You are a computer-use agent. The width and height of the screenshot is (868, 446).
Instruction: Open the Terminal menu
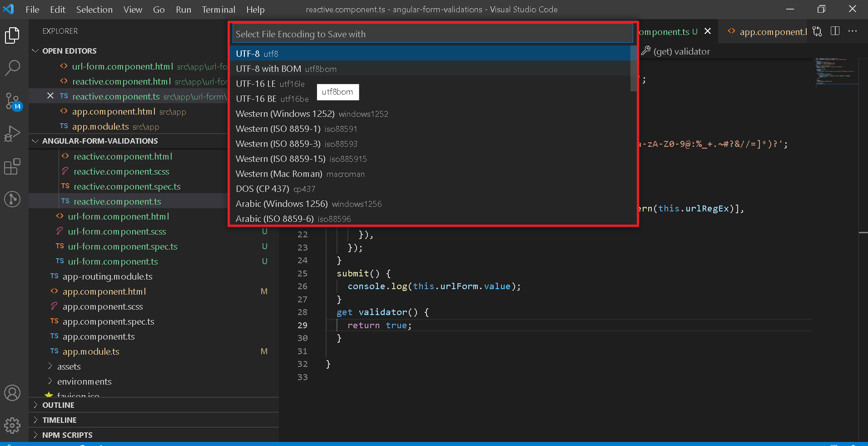218,9
